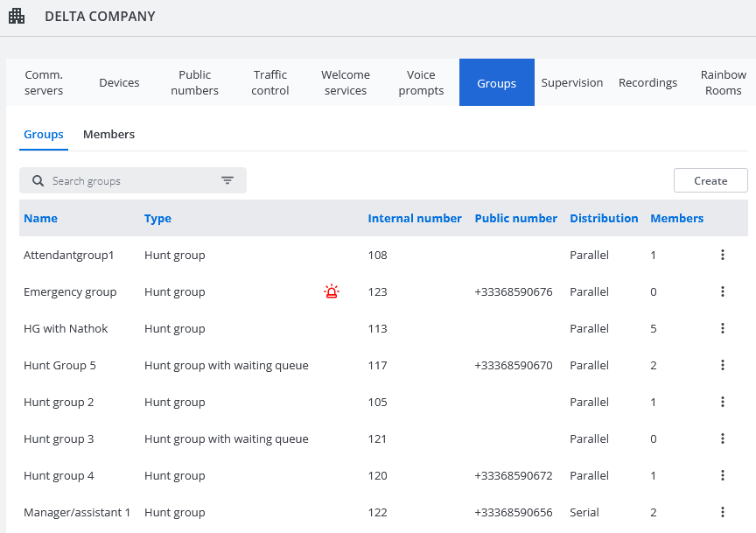Click the Serial distribution value
The width and height of the screenshot is (756, 533).
(x=584, y=512)
